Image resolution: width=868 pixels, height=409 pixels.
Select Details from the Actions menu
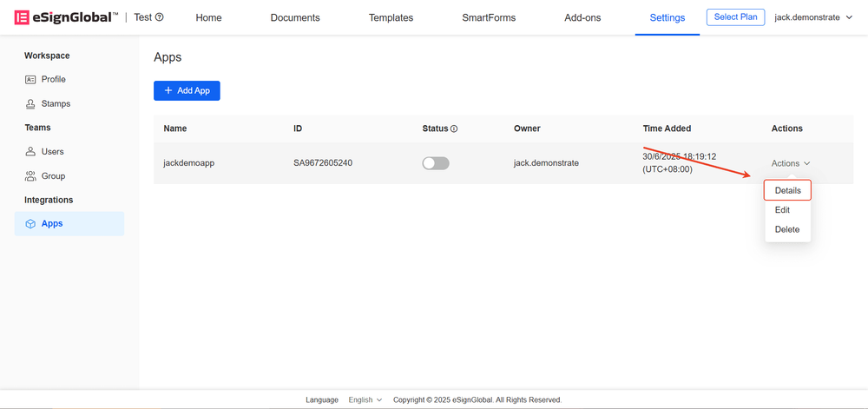(787, 190)
